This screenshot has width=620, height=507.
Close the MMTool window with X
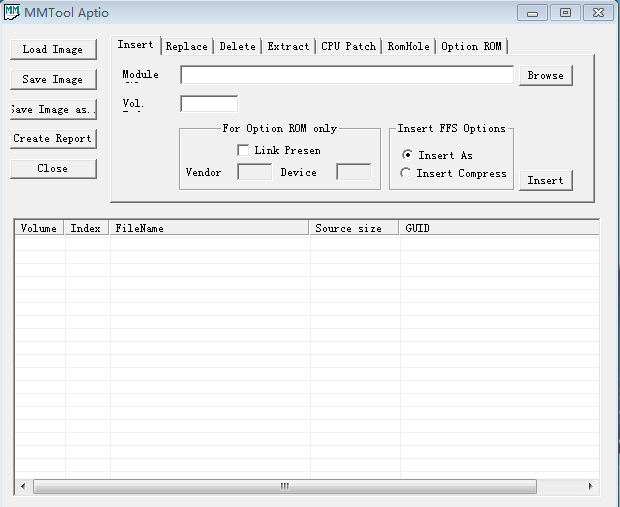click(x=599, y=13)
